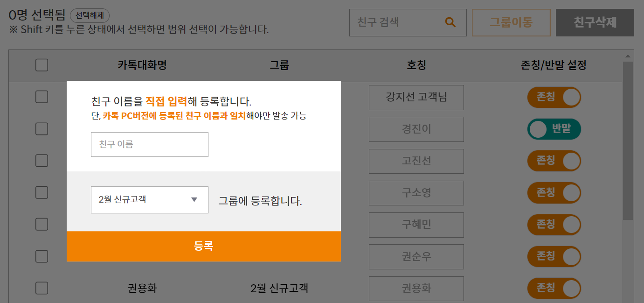Open the 2월 신규고객 group dropdown
Image resolution: width=644 pixels, height=303 pixels.
(x=149, y=200)
